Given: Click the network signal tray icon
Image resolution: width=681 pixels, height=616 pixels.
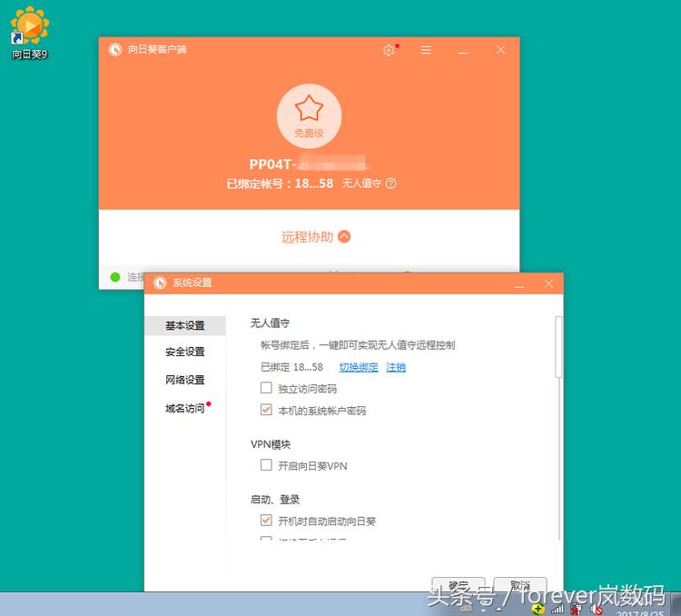Looking at the screenshot, I should tap(558, 610).
